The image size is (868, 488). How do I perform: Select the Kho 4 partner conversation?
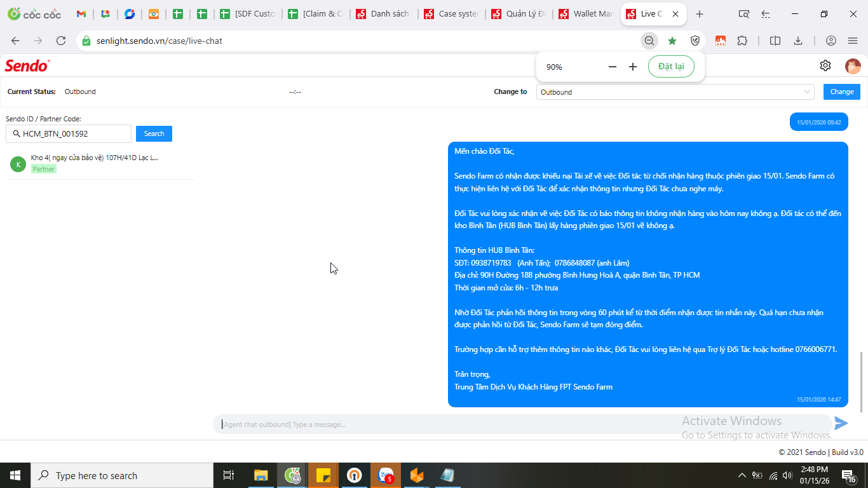coord(100,164)
